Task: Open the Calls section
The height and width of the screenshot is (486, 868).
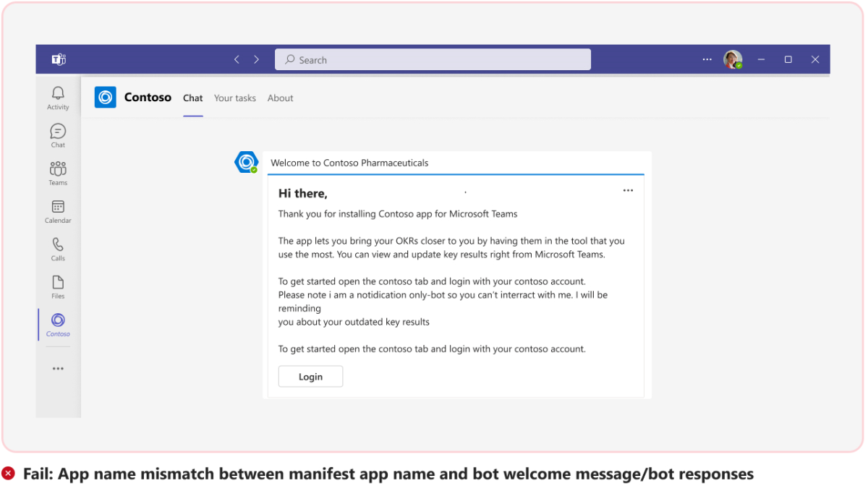Action: pos(58,247)
